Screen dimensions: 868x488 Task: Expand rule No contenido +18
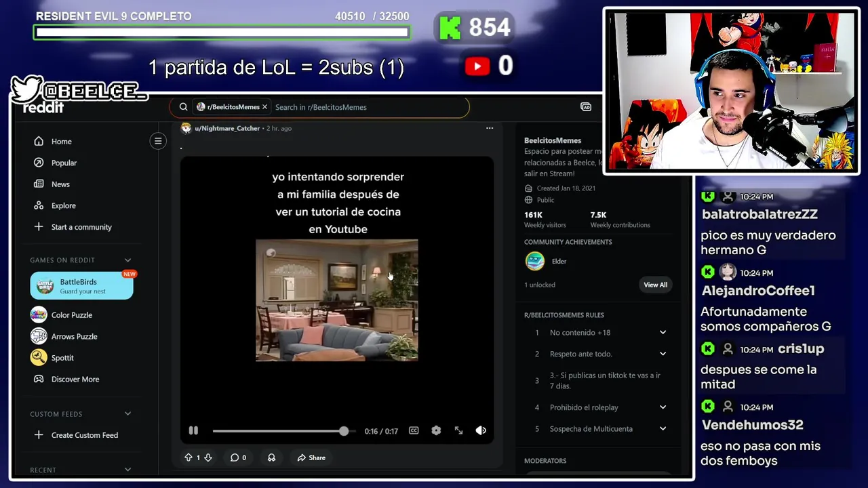663,332
